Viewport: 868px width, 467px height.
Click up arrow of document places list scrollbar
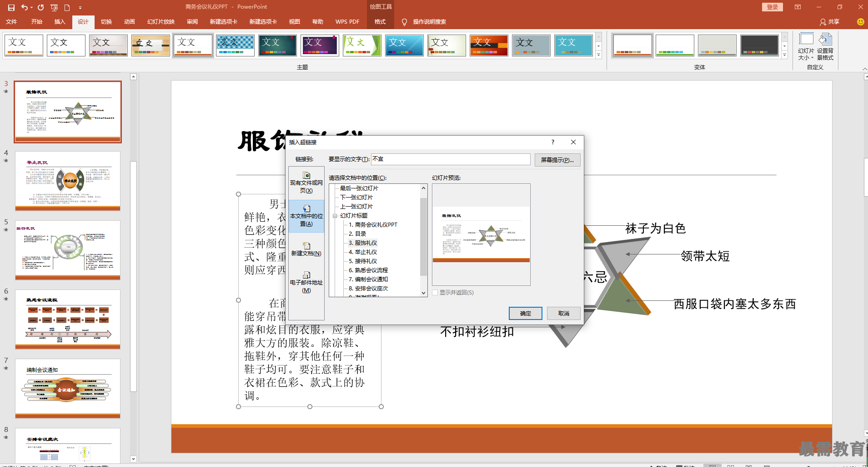[x=423, y=188]
